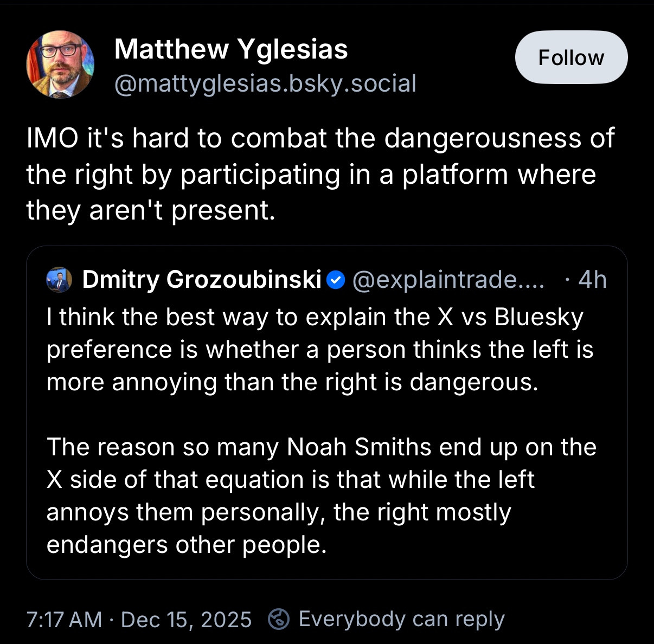Click the globe reply-settings icon
The width and height of the screenshot is (654, 644).
coord(279,619)
